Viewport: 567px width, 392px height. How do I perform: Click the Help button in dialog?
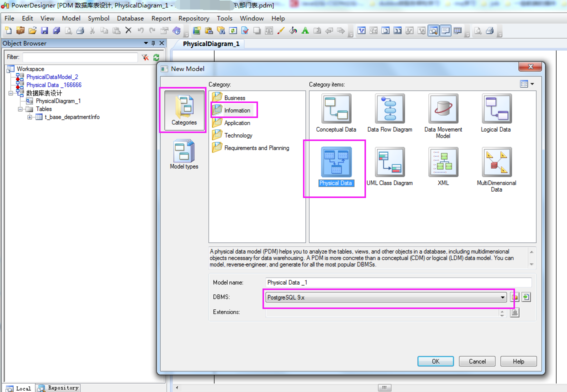click(x=518, y=361)
